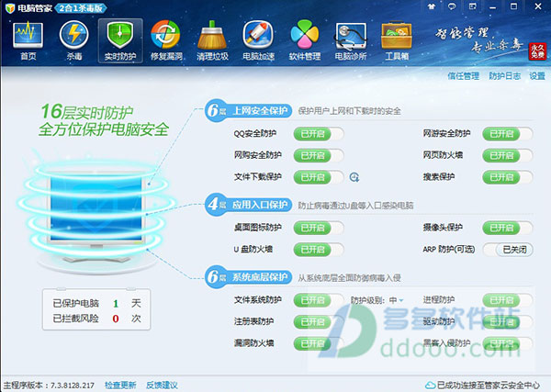The image size is (551, 392).
Task: Open the 首页 home icon
Action: coord(28,40)
